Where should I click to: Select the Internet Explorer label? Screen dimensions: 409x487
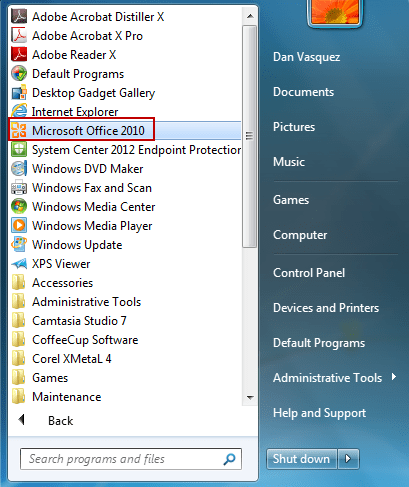[75, 112]
